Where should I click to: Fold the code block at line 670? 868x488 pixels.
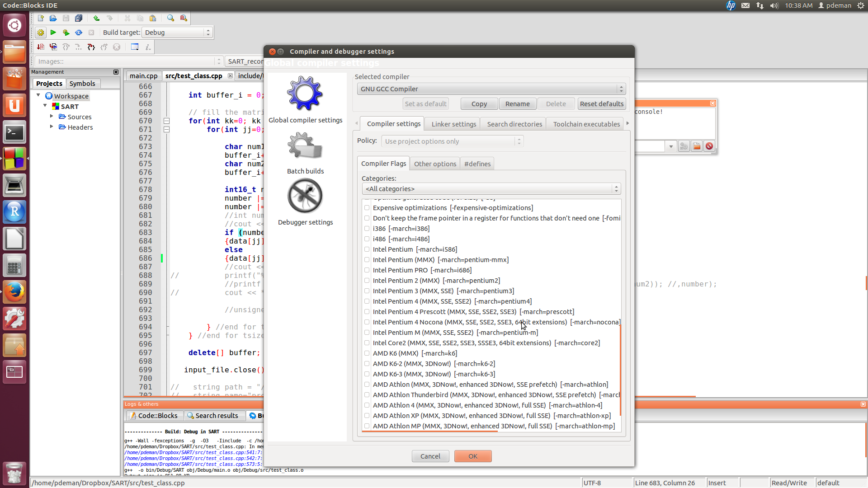tap(166, 121)
